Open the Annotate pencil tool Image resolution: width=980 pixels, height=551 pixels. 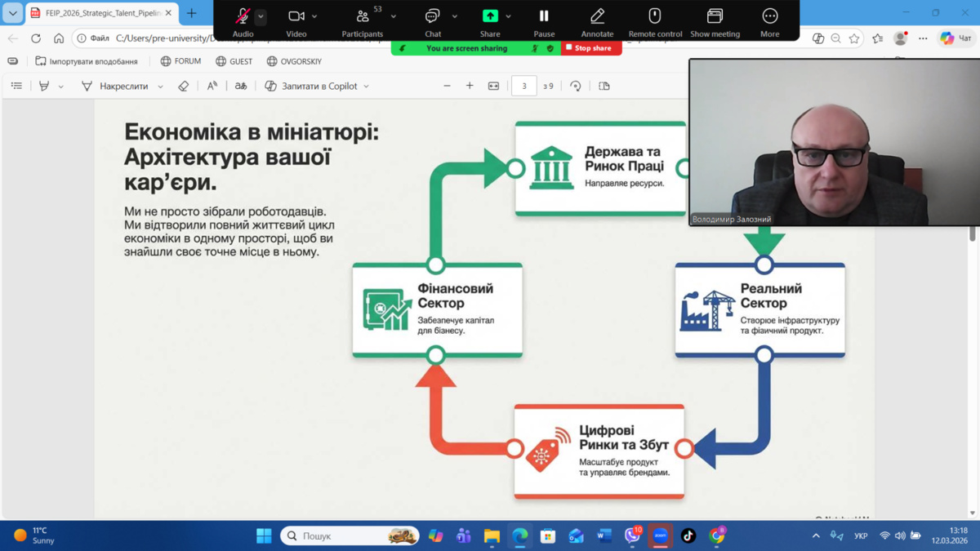597,16
